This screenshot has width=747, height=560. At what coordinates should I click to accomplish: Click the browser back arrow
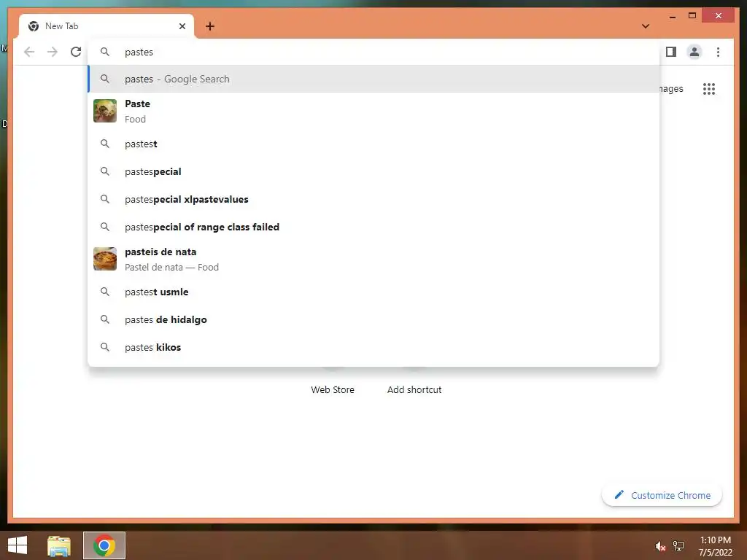(x=29, y=52)
